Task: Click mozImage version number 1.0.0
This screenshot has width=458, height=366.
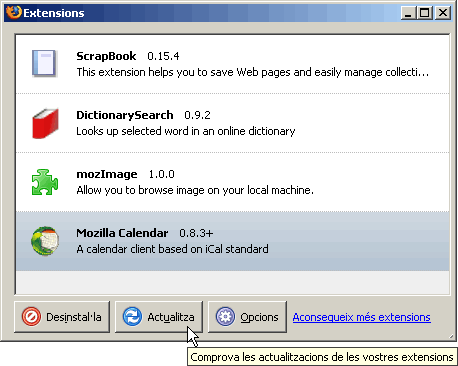Action: pos(161,174)
